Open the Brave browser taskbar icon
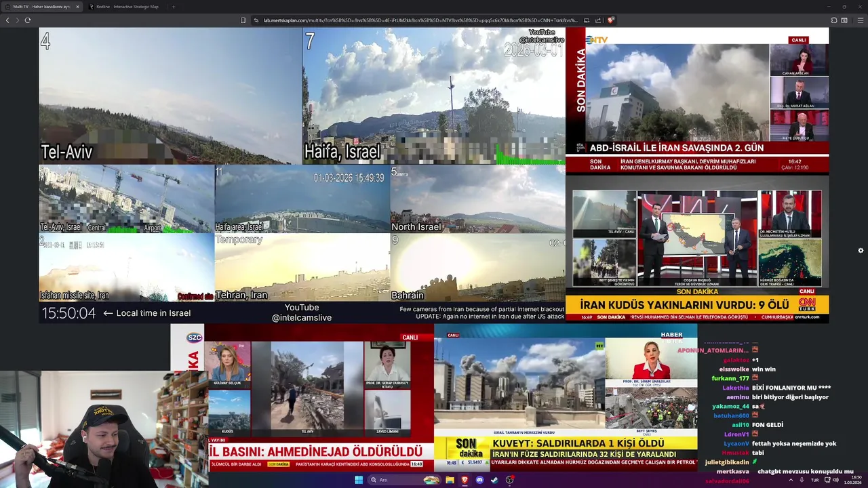Screen dimensions: 868x488 point(465,480)
